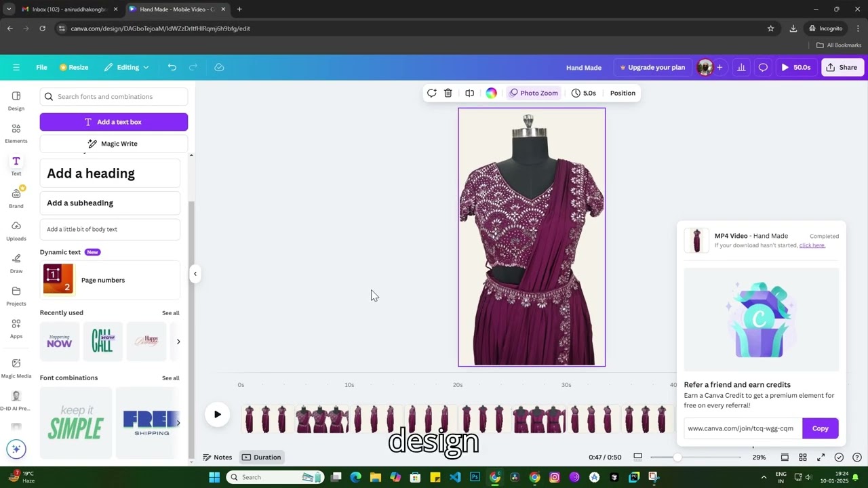This screenshot has height=488, width=868.
Task: Click the cloud save status icon
Action: click(x=219, y=67)
